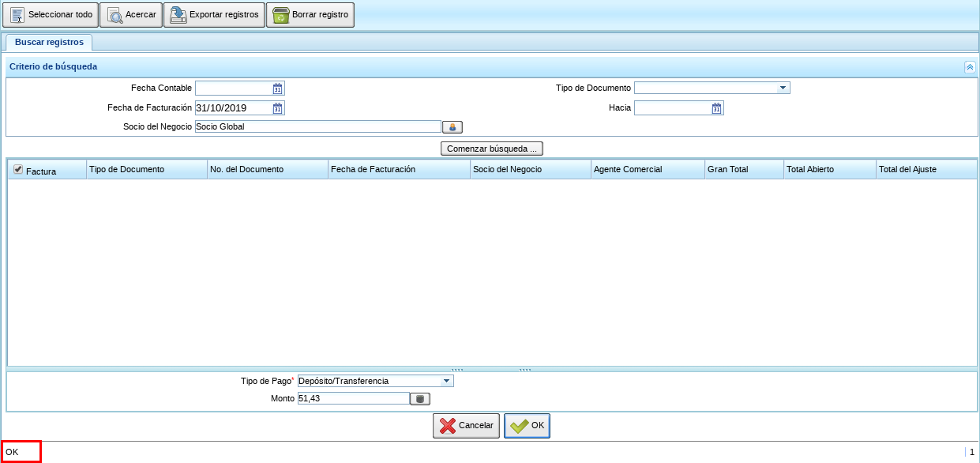The height and width of the screenshot is (463, 980).
Task: Sort by Gran Total column header
Action: 743,169
